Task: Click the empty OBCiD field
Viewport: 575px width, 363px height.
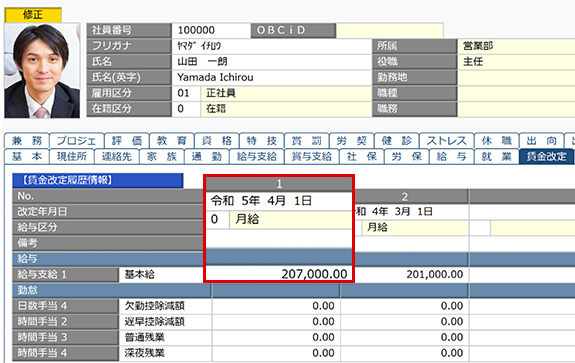Action: coord(389,30)
